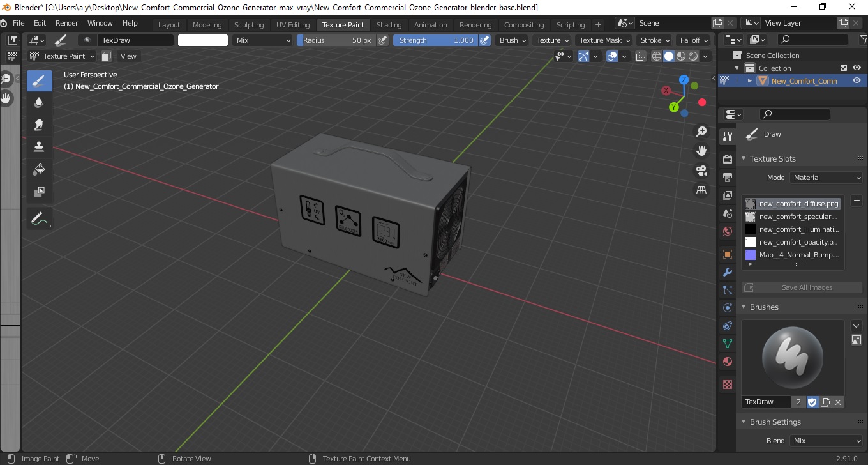Switch to UV Editing workspace tab
The image size is (868, 465).
coord(293,25)
